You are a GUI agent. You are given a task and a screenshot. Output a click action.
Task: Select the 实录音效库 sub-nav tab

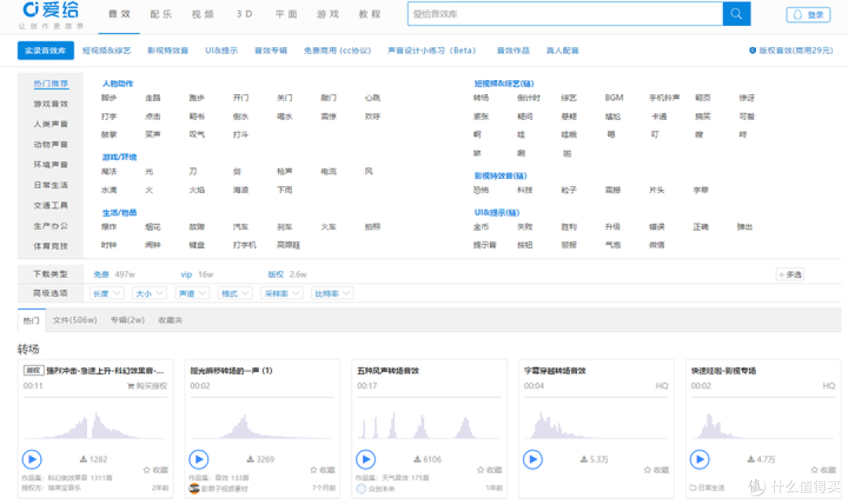pyautogui.click(x=46, y=50)
